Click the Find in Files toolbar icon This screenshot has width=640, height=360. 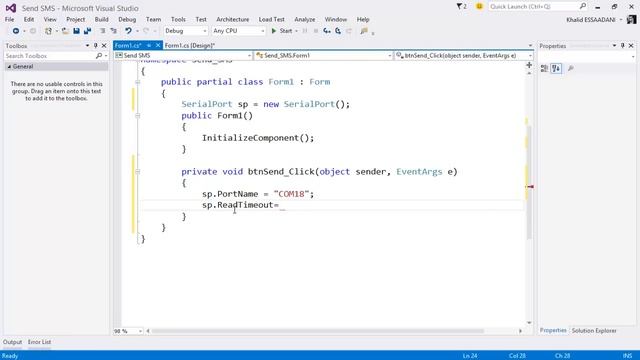[x=364, y=31]
